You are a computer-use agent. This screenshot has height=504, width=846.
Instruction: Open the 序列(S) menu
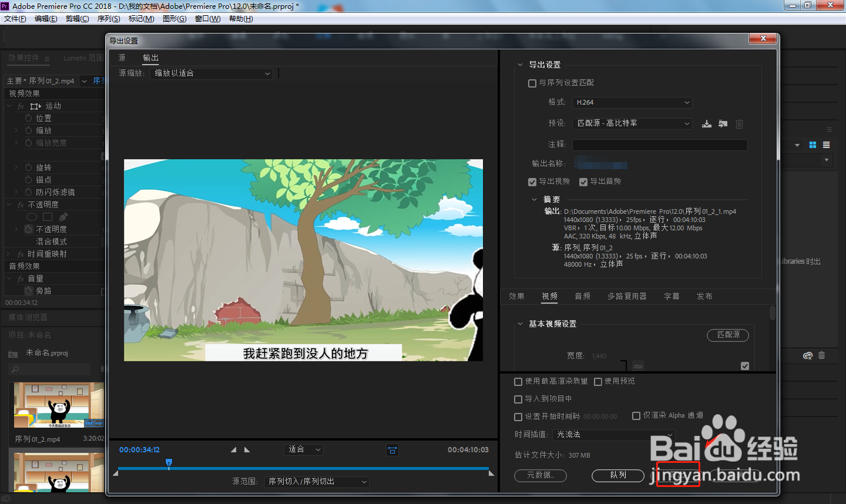click(109, 19)
